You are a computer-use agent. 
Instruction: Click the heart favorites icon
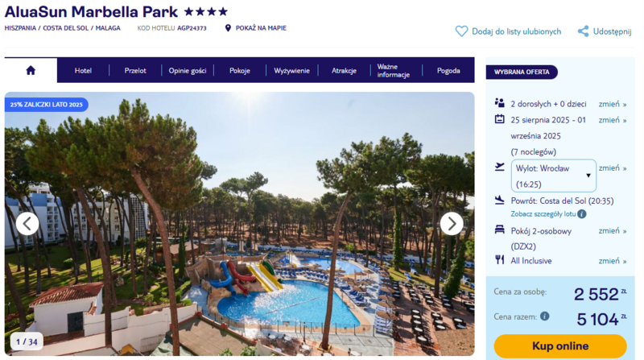[461, 31]
